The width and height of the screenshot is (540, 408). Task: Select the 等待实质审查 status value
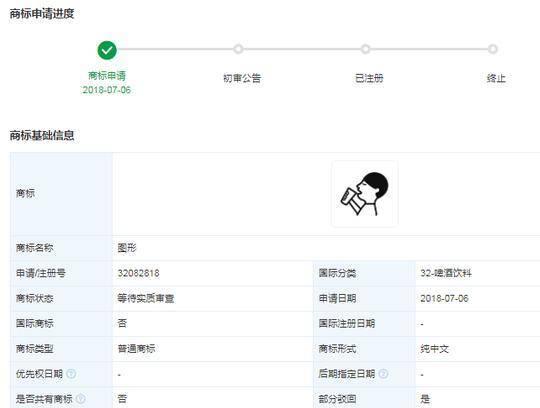click(146, 298)
